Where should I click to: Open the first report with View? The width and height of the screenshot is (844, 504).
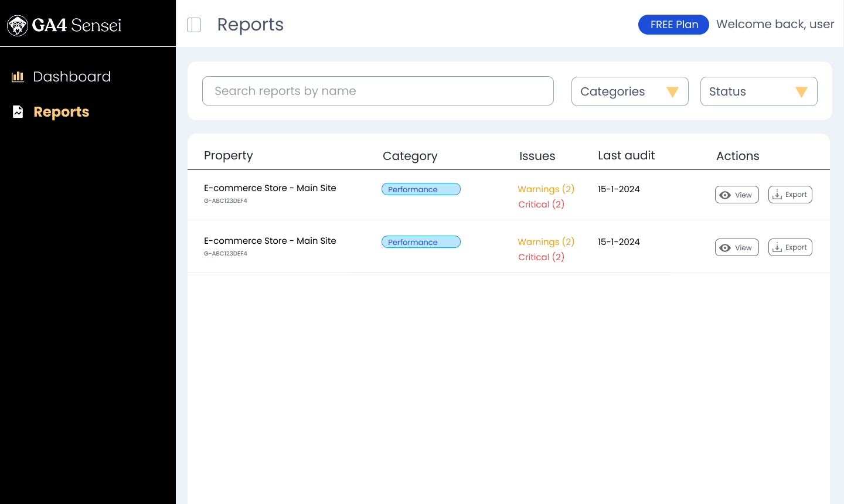pyautogui.click(x=737, y=195)
